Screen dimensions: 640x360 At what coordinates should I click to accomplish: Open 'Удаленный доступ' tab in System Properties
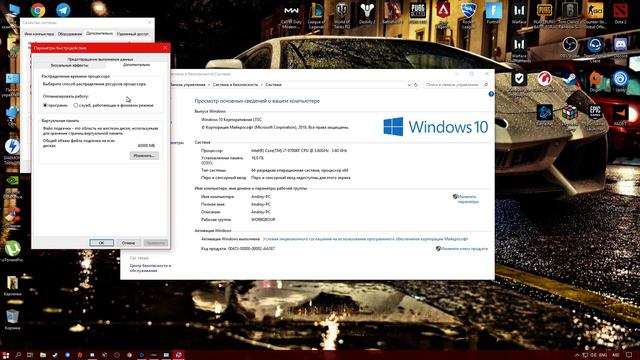click(x=133, y=34)
